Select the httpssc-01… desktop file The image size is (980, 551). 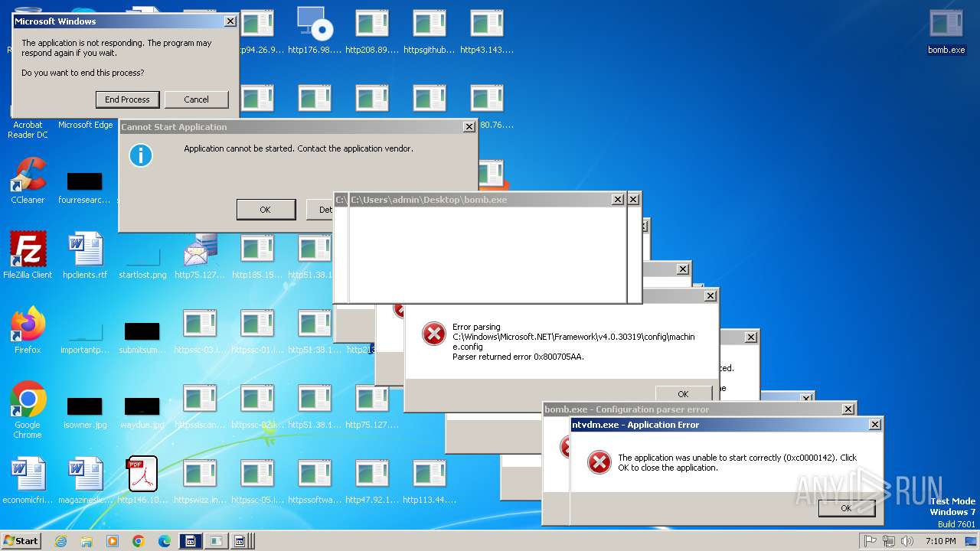pos(257,331)
